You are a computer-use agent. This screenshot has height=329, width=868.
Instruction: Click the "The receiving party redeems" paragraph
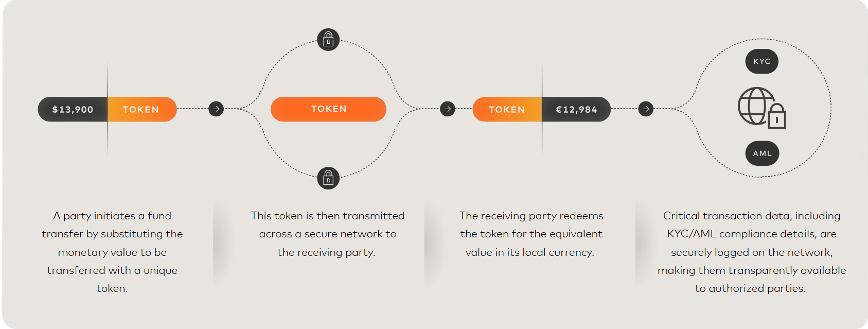coord(531,234)
